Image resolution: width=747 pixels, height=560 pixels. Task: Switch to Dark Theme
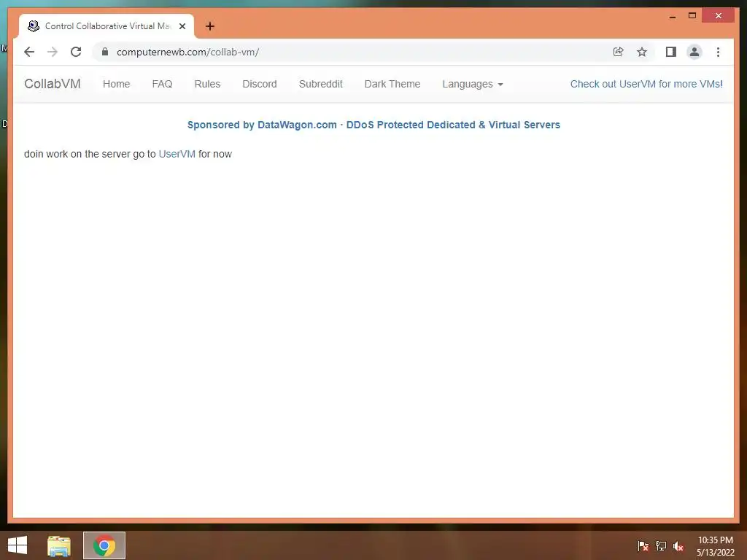point(392,84)
